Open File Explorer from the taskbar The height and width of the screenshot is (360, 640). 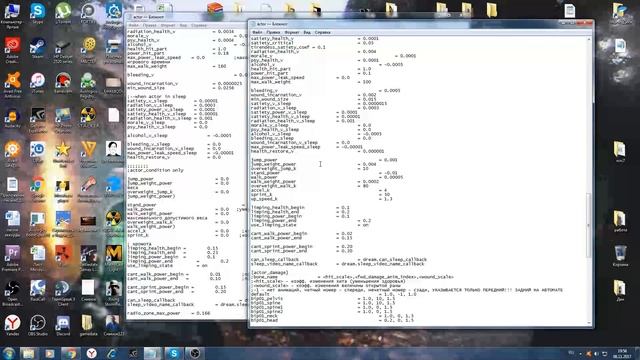[x=28, y=353]
